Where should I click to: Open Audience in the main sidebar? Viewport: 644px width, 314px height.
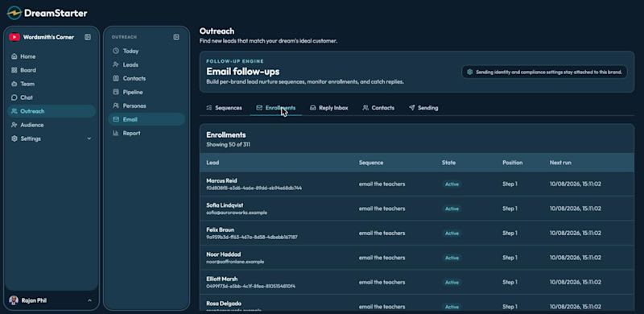[52, 125]
